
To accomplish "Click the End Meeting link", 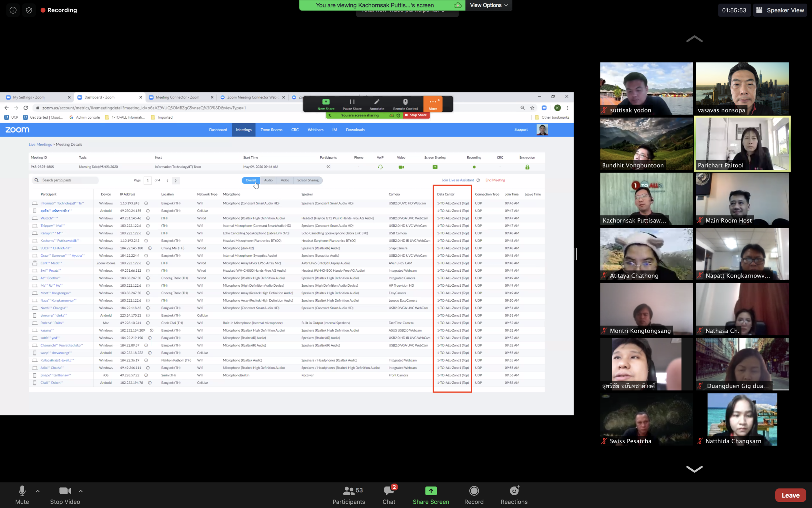I will click(495, 180).
